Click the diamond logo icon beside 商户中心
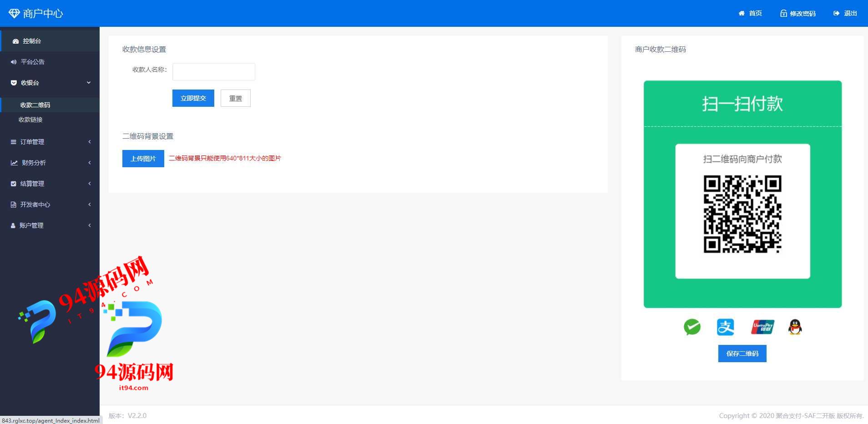 [14, 13]
